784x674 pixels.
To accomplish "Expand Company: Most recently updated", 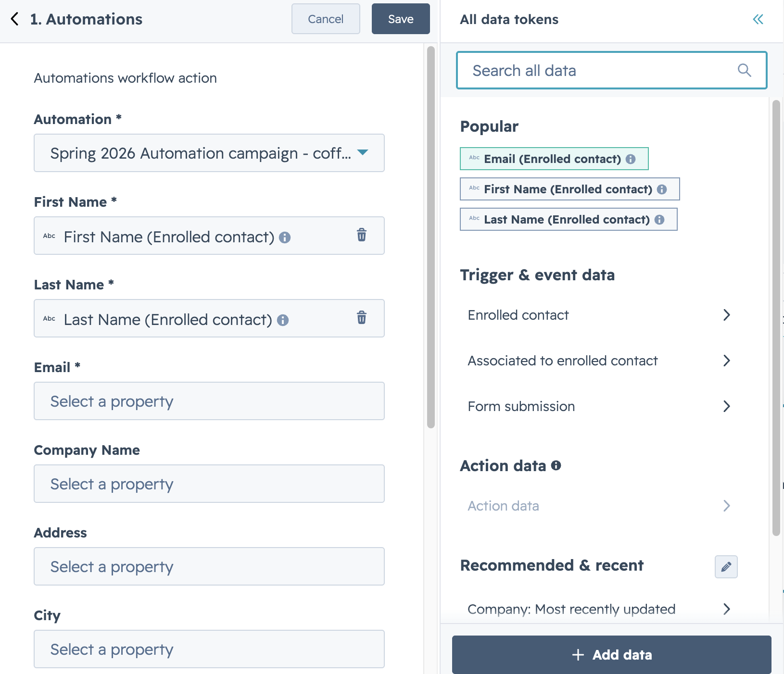I will pos(599,609).
